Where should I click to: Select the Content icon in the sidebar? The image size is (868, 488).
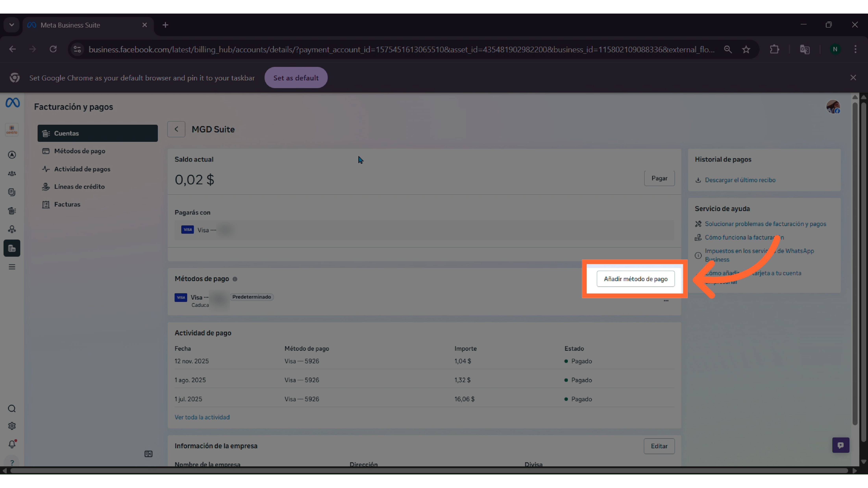(12, 192)
